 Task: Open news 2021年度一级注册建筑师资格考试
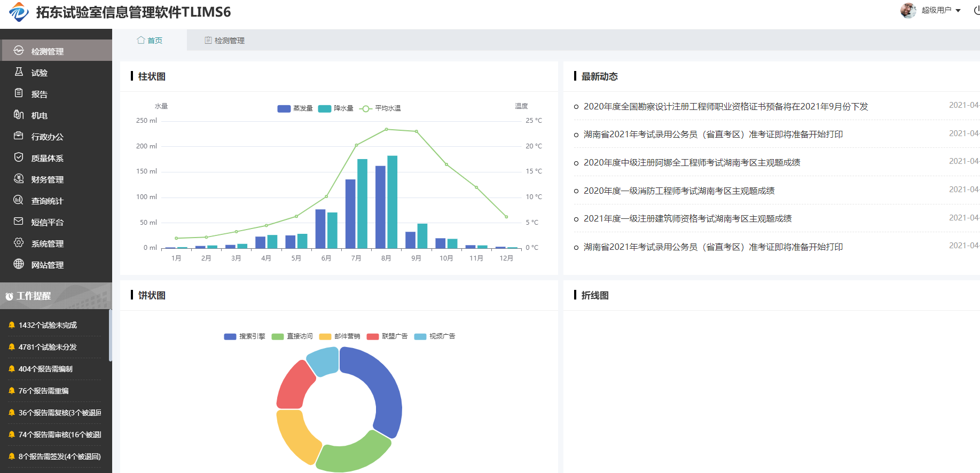click(x=687, y=219)
